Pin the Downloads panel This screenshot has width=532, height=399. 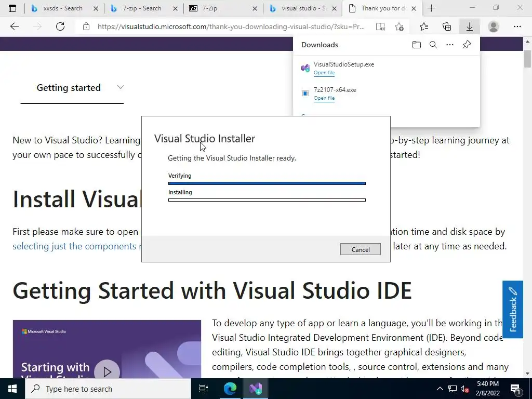[x=467, y=45]
